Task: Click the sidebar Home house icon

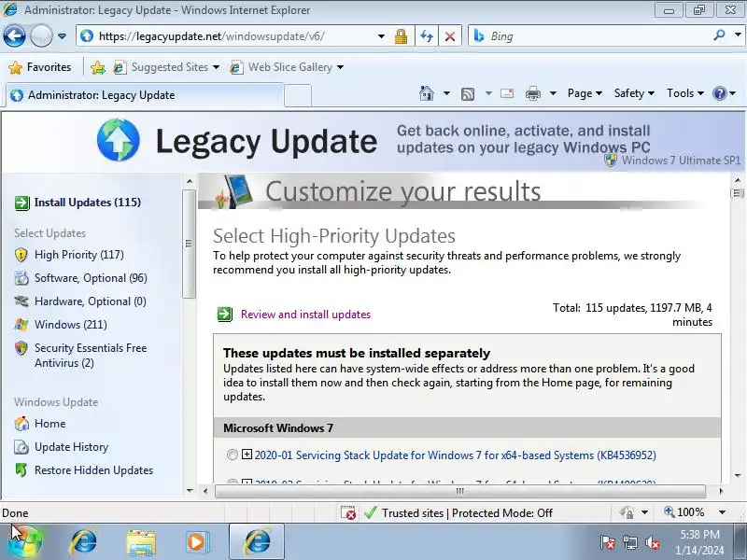Action: [x=21, y=424]
